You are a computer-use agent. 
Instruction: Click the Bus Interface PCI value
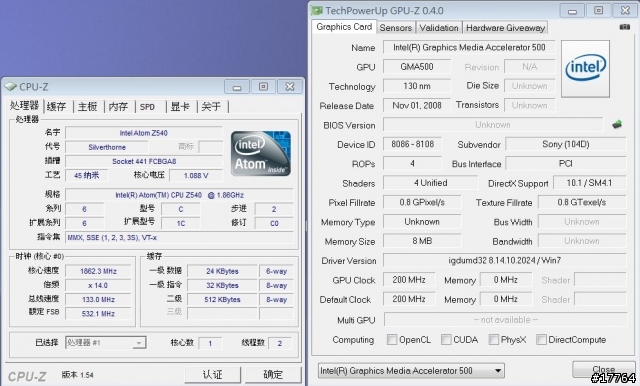pos(566,164)
